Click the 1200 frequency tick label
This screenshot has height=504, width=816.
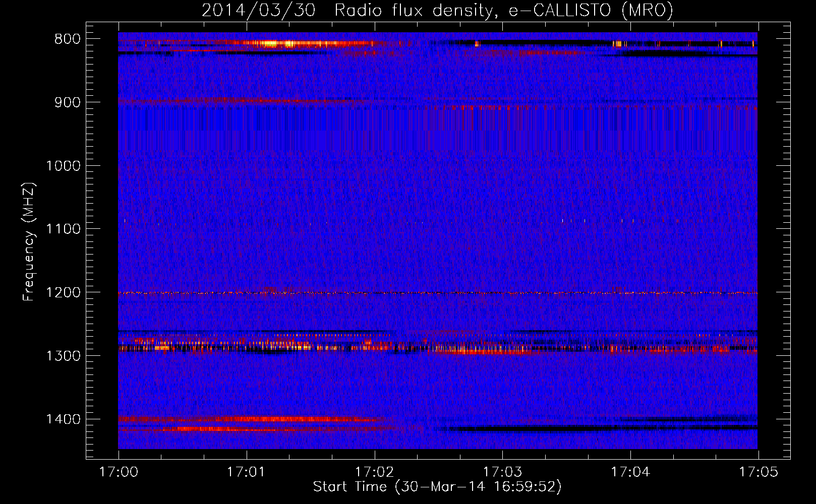(63, 292)
